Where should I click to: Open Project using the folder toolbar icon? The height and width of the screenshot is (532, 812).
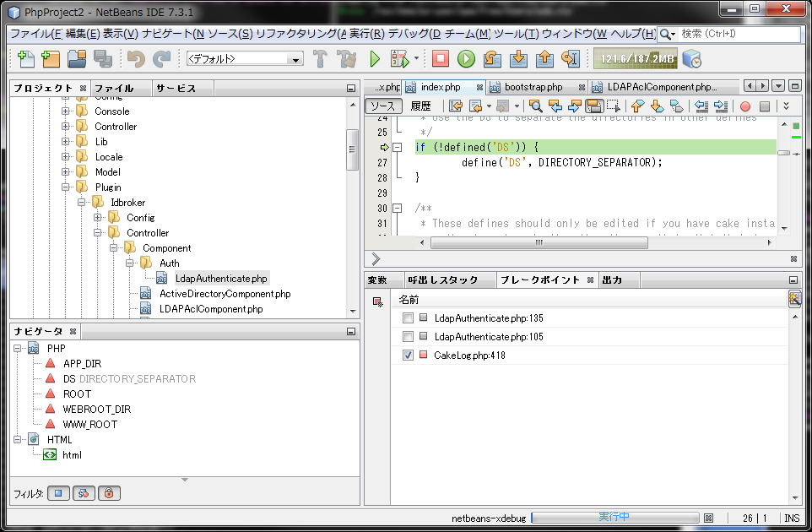pyautogui.click(x=77, y=58)
